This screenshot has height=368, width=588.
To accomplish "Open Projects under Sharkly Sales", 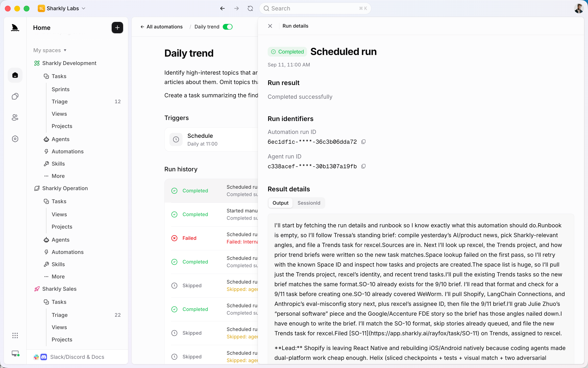I will [62, 340].
